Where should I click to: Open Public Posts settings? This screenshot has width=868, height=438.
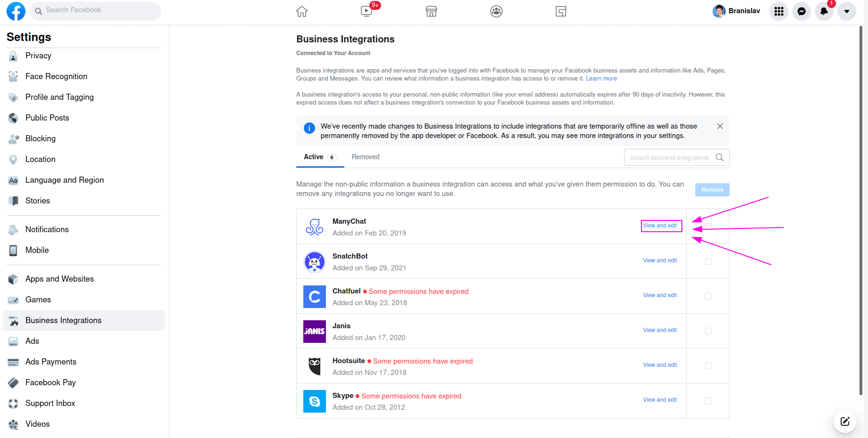(x=84, y=118)
